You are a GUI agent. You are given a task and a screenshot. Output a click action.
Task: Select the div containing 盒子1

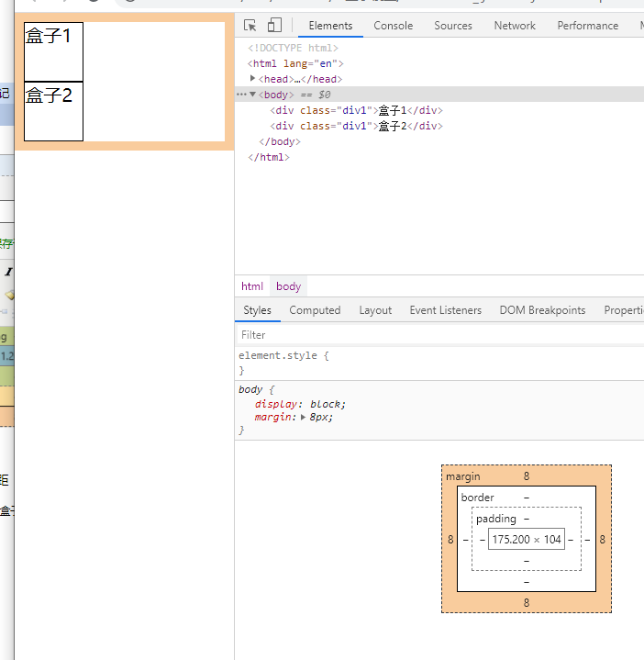pyautogui.click(x=356, y=110)
